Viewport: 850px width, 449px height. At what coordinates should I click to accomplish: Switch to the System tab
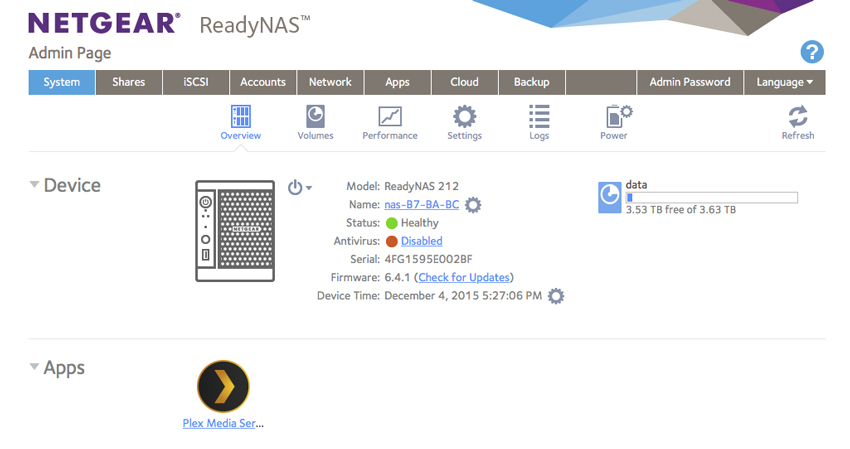point(62,82)
